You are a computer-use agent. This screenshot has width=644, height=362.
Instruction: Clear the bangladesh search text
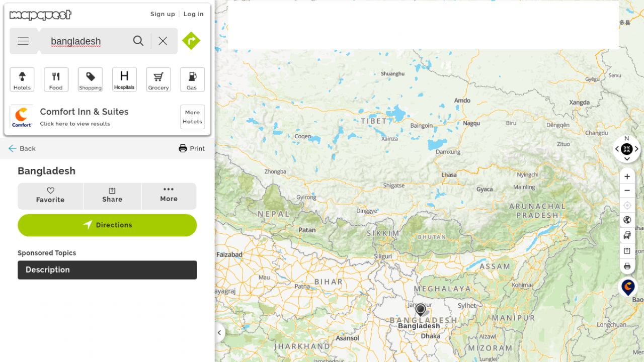[163, 41]
